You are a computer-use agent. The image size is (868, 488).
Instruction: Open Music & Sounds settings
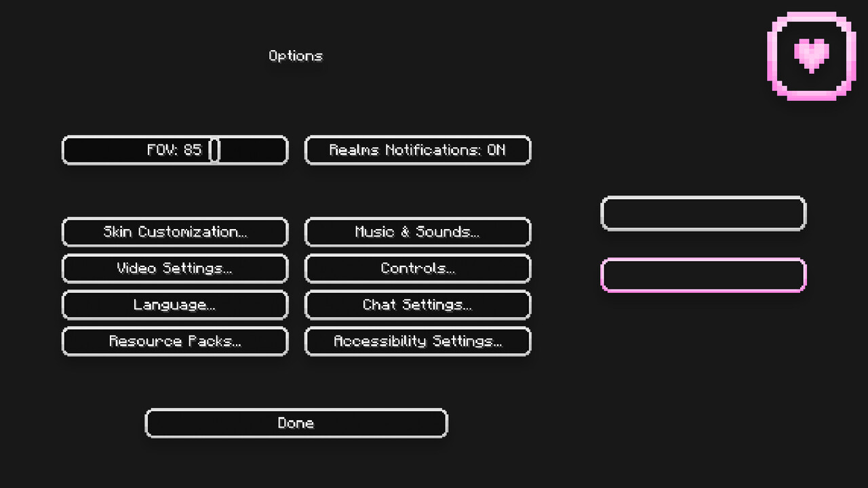tap(417, 232)
